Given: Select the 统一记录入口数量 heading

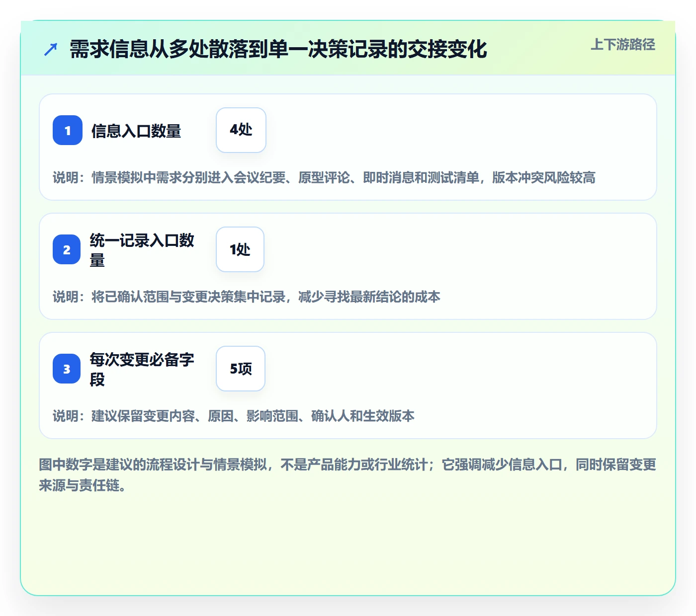Looking at the screenshot, I should 142,250.
